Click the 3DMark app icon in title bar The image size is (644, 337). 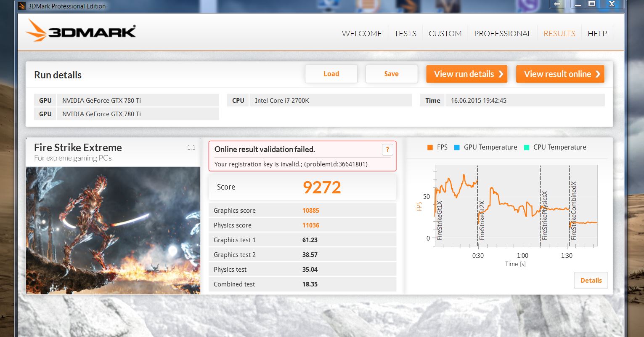pos(22,6)
